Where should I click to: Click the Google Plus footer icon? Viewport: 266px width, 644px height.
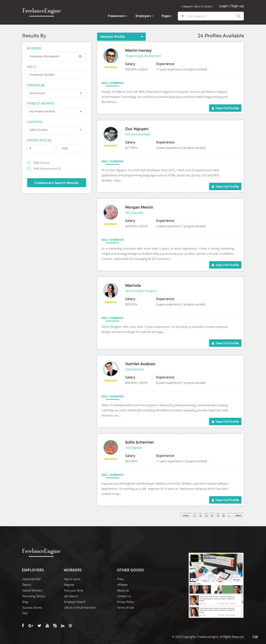pos(31,626)
